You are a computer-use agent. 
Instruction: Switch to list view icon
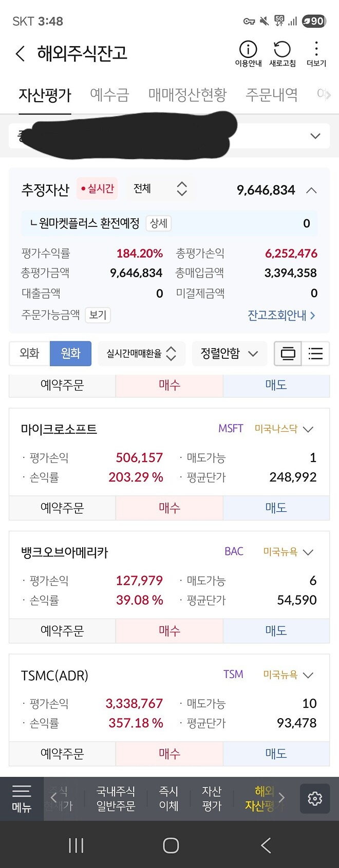click(315, 354)
